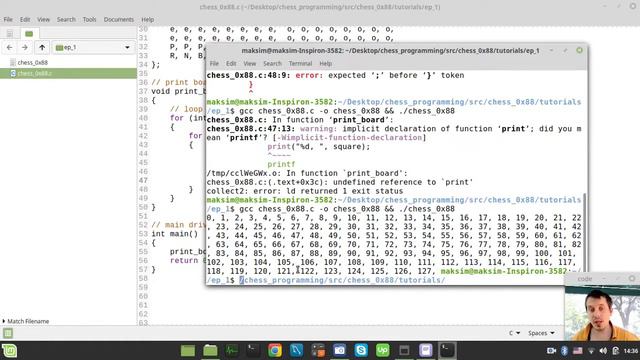Open the clock showing 14:36
Viewport: 640px width, 360px height.
click(631, 351)
